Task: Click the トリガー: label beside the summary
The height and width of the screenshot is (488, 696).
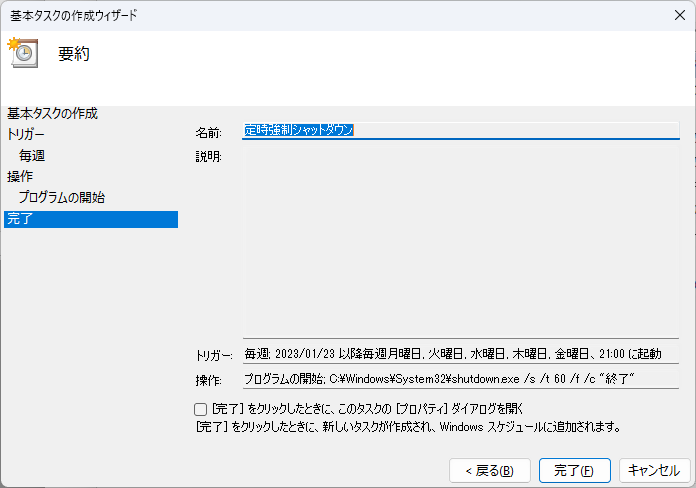Action: tap(214, 355)
